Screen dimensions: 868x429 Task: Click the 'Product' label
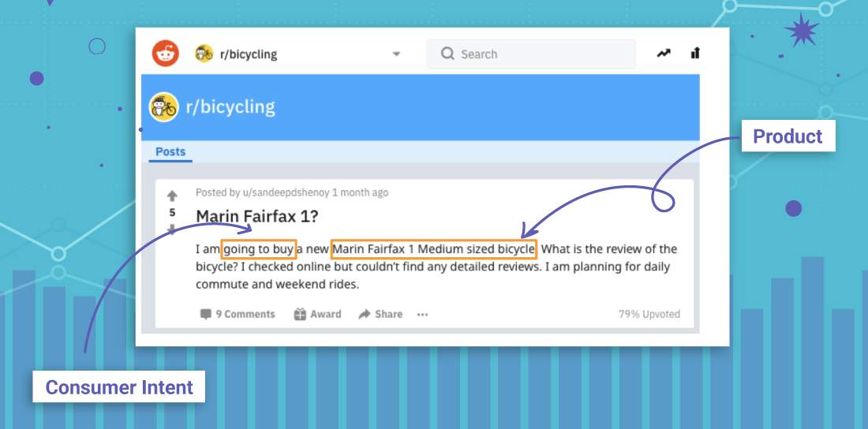point(788,136)
